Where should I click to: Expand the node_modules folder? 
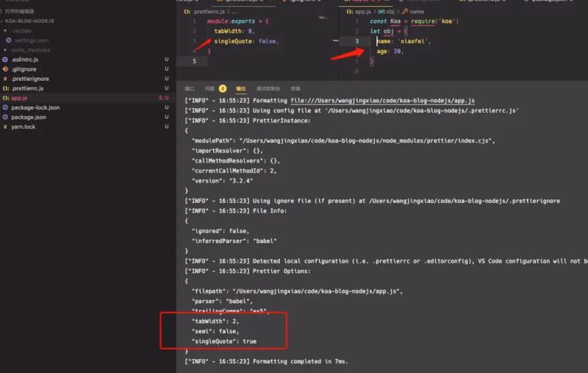coord(5,50)
